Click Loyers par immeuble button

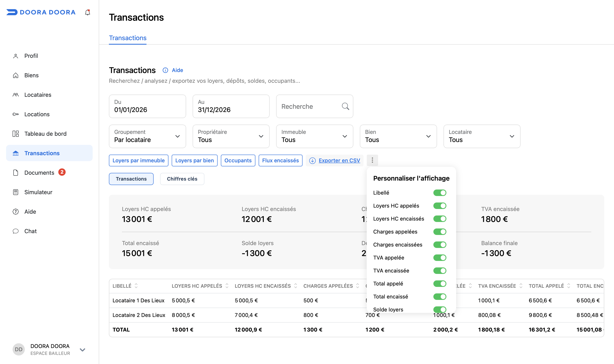(x=139, y=160)
